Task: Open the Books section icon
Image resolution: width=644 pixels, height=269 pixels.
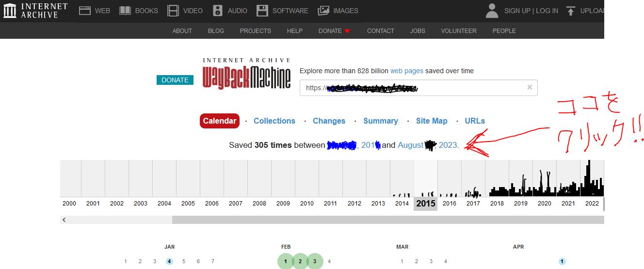Action: click(x=125, y=10)
